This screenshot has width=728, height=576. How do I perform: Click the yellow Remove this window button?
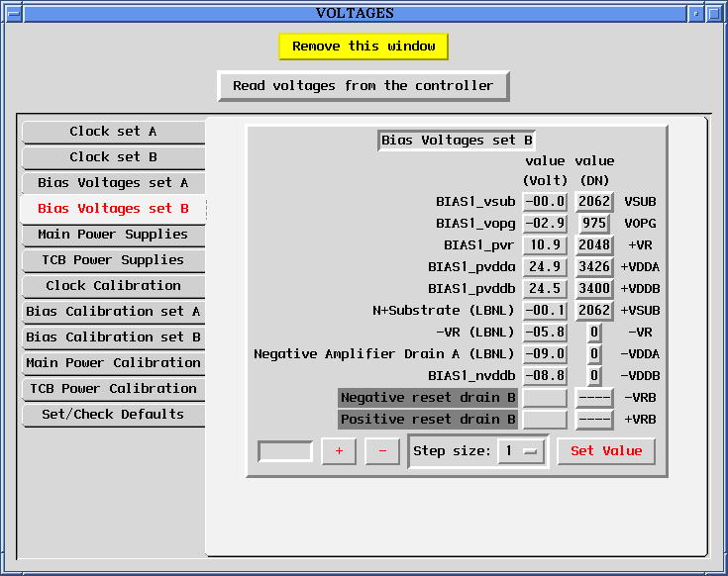(364, 47)
